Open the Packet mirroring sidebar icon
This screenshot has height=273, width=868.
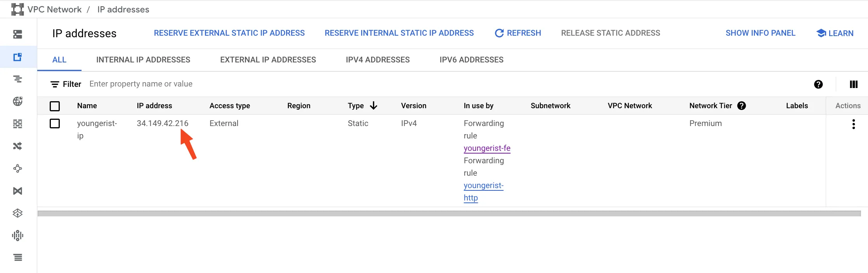pos(17,235)
